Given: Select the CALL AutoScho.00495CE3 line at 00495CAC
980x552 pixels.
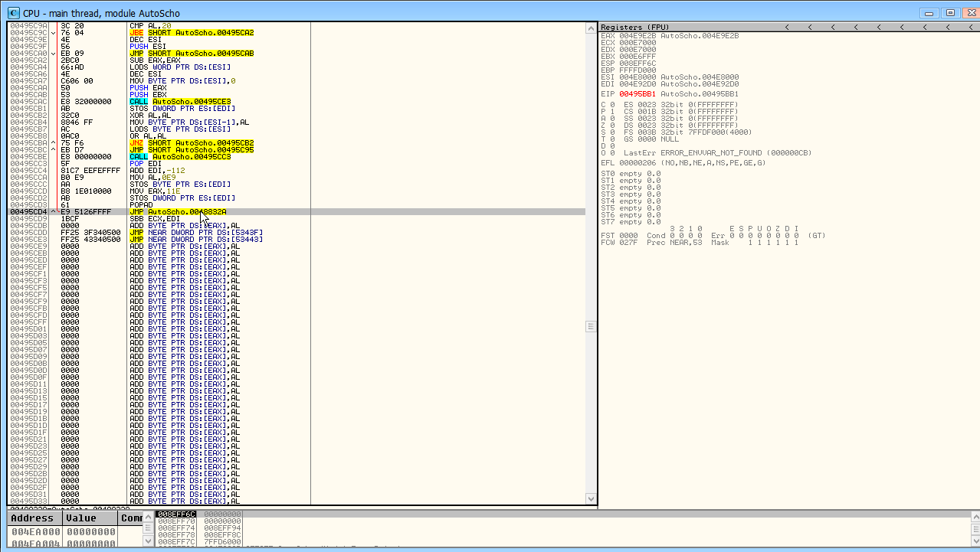Looking at the screenshot, I should click(x=180, y=101).
